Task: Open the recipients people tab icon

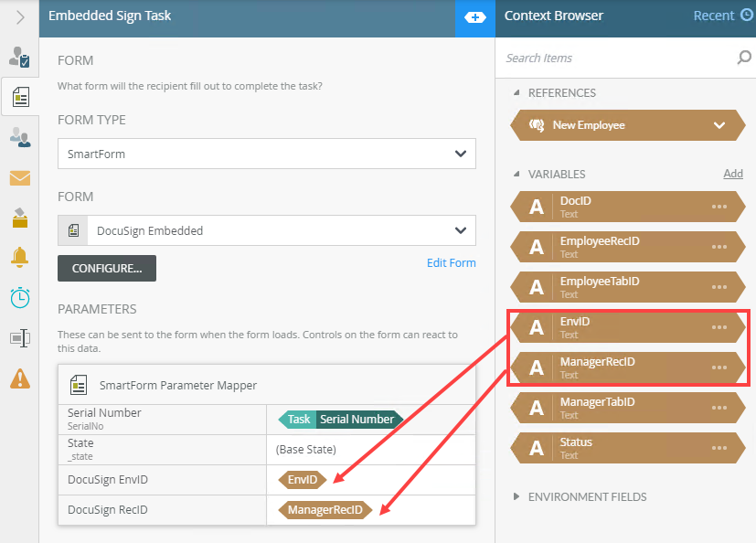Action: click(x=19, y=137)
